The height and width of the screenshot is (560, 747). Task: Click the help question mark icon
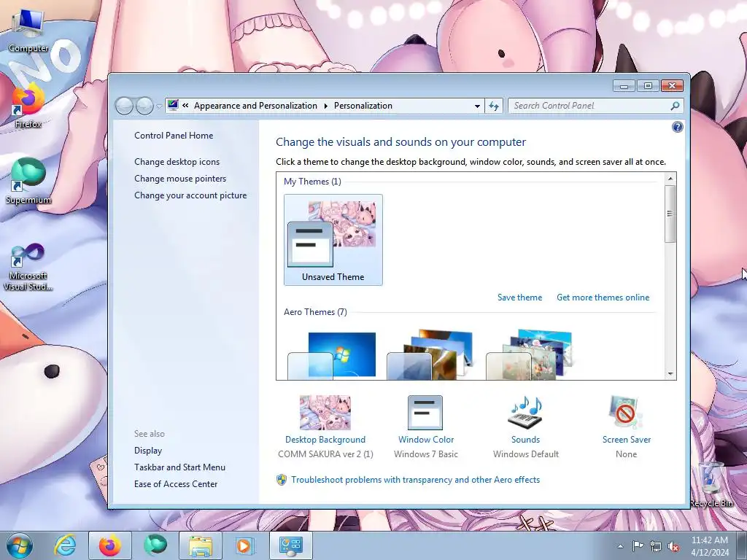pyautogui.click(x=677, y=127)
